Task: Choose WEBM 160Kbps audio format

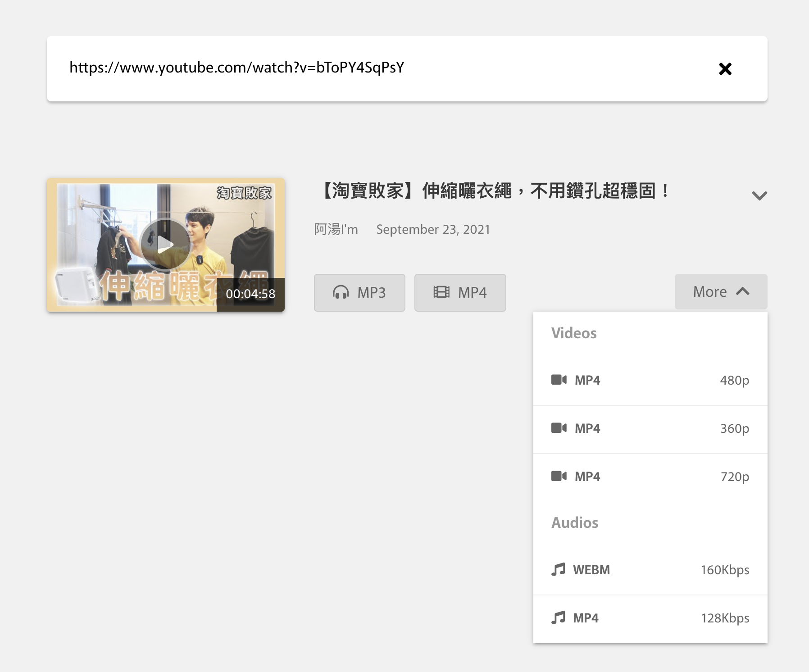Action: 650,570
